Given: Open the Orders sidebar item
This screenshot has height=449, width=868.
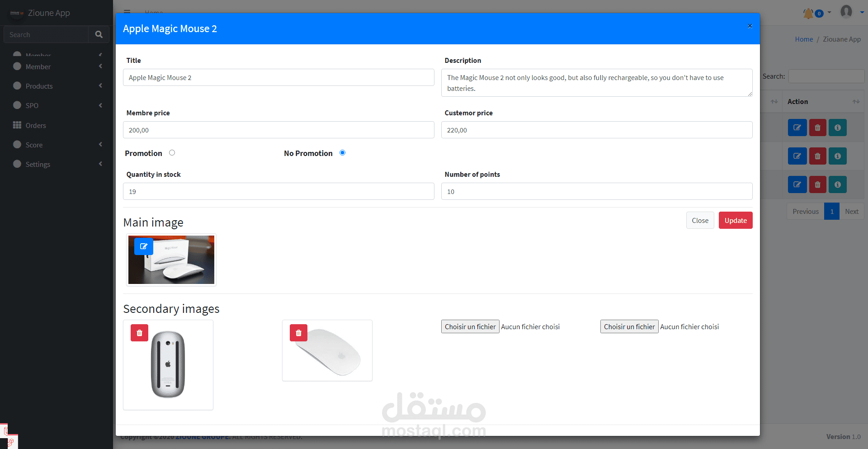Looking at the screenshot, I should tap(57, 125).
